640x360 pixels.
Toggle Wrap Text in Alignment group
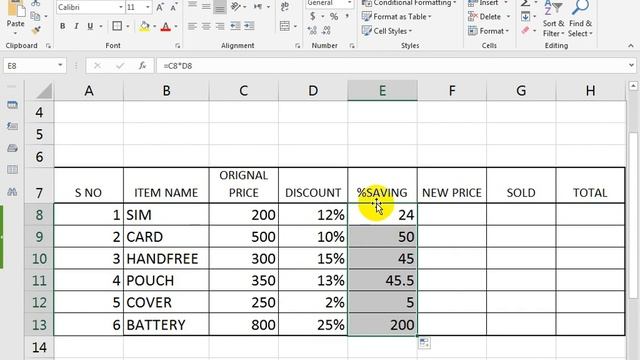pyautogui.click(x=285, y=6)
